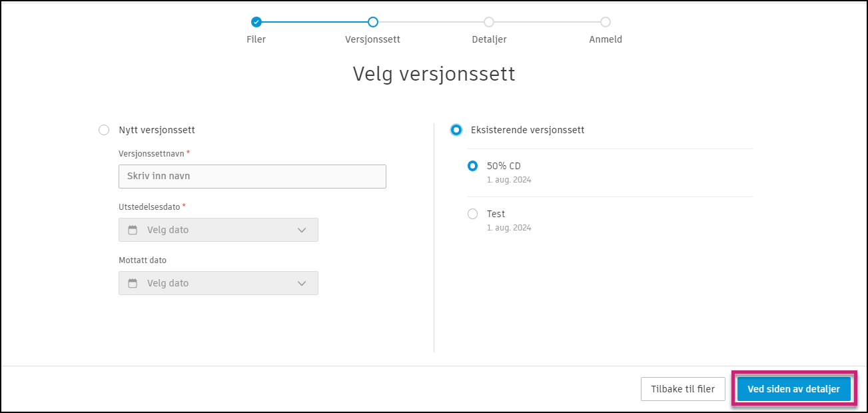
Task: Select the Eksisterende versjonssett option
Action: point(456,130)
